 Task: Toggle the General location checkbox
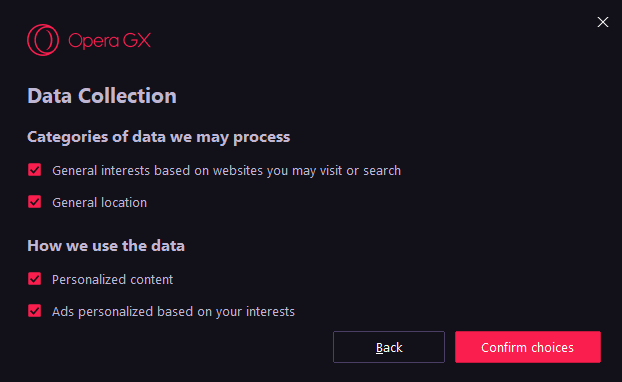[35, 202]
